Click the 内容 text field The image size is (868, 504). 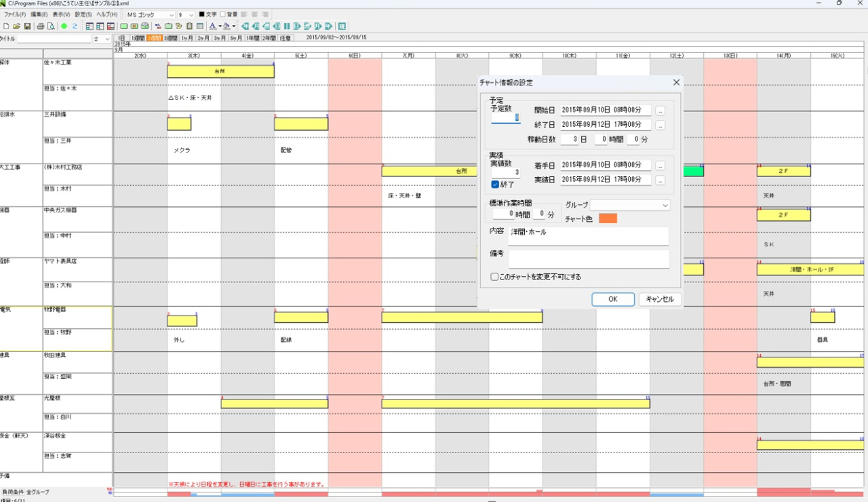[588, 235]
